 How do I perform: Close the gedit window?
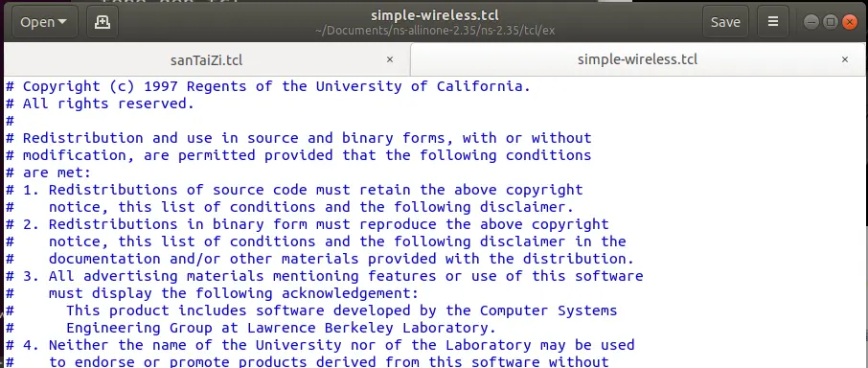coord(849,22)
